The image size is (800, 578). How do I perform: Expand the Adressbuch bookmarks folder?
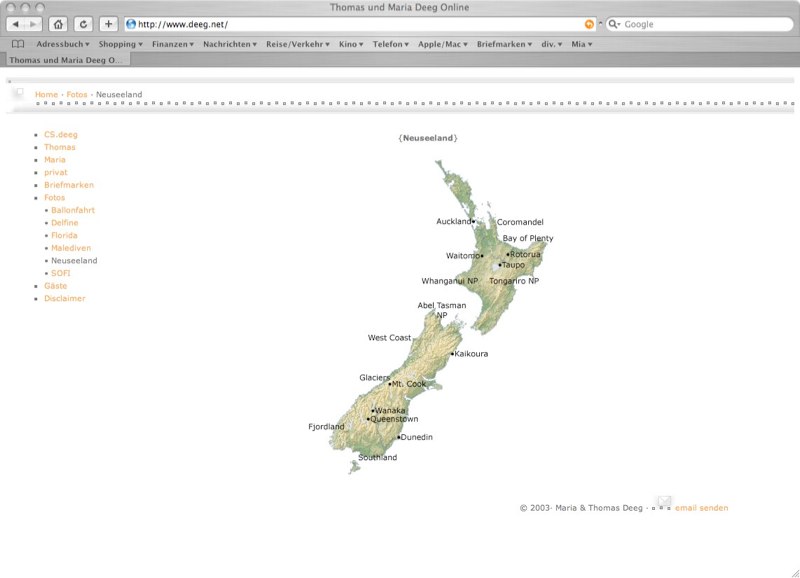point(62,44)
